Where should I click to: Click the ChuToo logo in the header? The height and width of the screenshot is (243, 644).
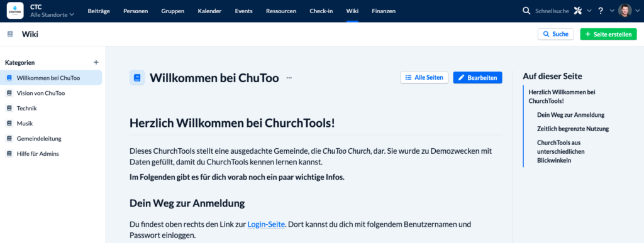pyautogui.click(x=15, y=11)
